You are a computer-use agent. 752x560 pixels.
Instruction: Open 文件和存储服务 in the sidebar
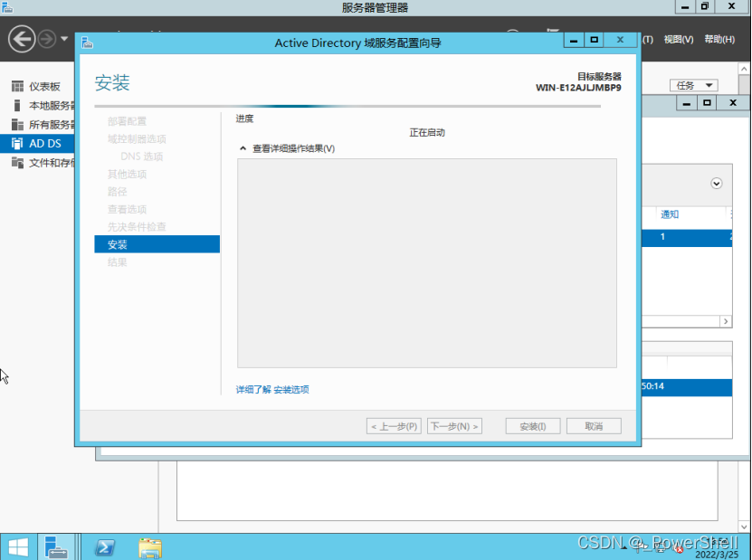(x=50, y=163)
